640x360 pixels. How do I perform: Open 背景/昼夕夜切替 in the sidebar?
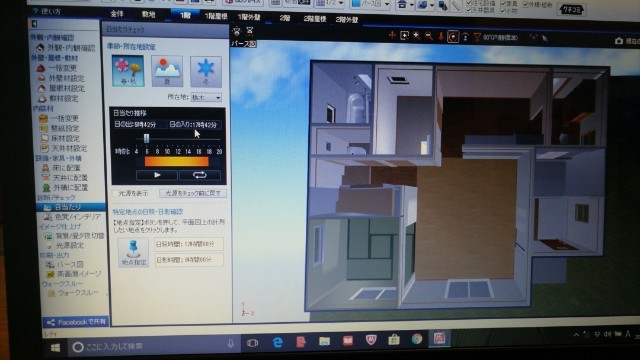coord(75,236)
